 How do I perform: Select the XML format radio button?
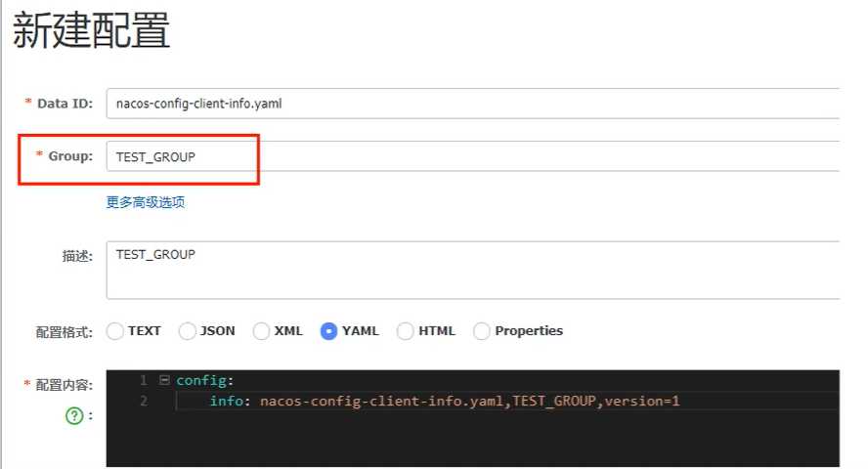coord(261,331)
